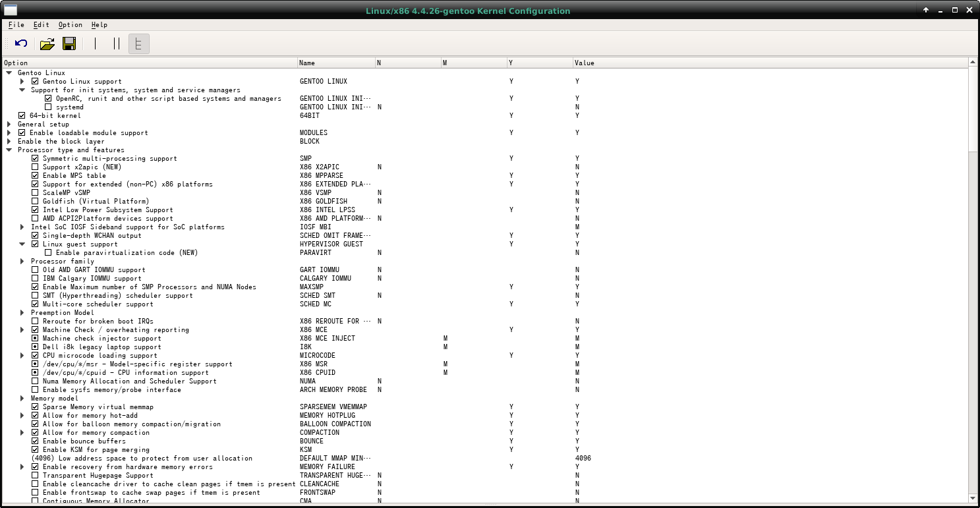Click the shade window arrow in the title bar

click(926, 10)
